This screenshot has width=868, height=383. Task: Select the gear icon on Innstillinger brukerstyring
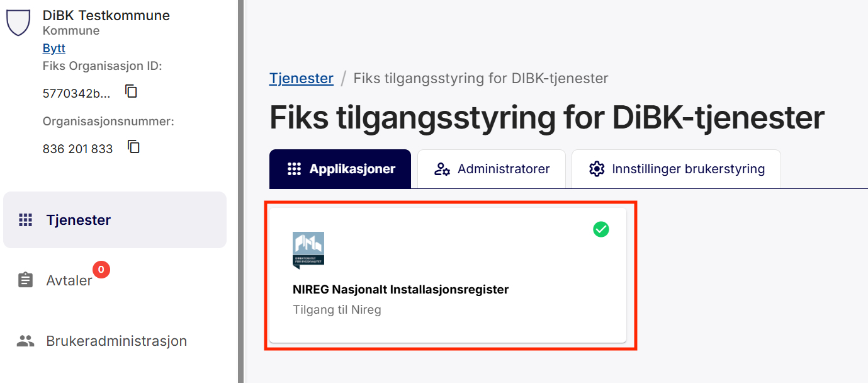(596, 168)
